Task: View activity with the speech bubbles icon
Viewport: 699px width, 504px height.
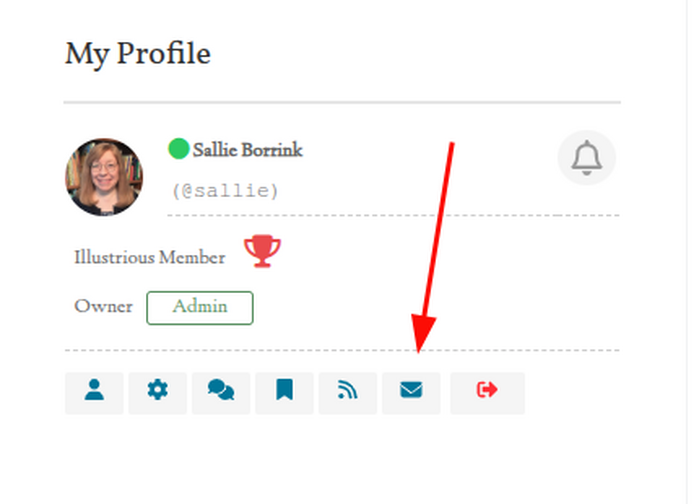Action: click(221, 392)
